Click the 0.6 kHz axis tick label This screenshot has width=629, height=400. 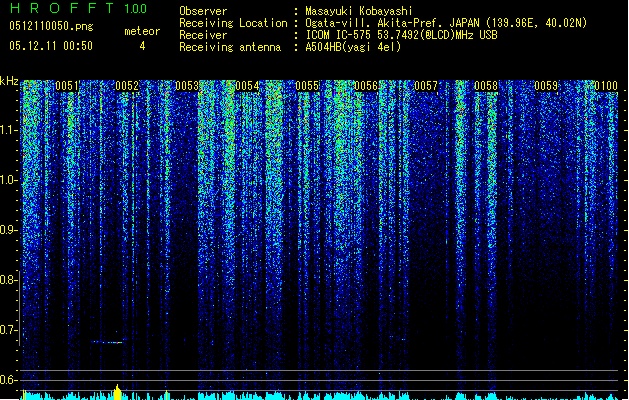pyautogui.click(x=8, y=380)
